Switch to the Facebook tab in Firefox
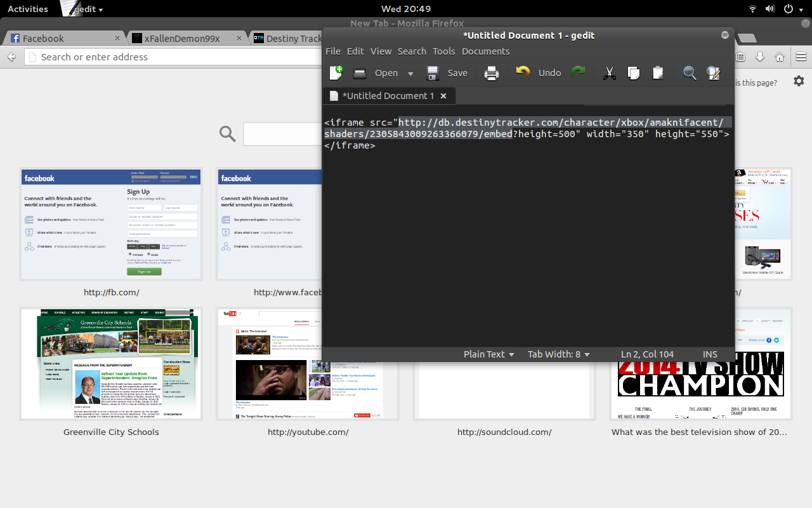Viewport: 812px width, 508px height. (62, 38)
